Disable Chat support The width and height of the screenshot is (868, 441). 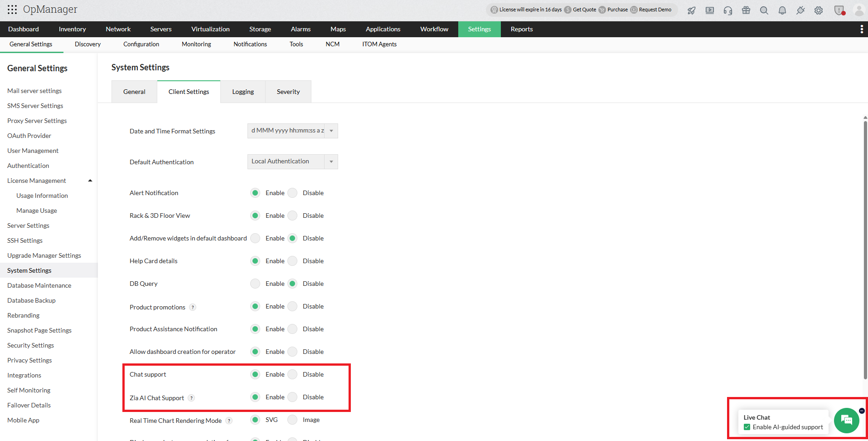pos(292,374)
